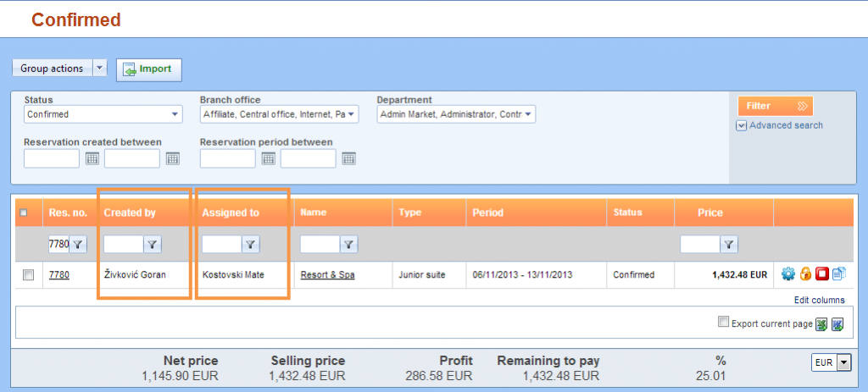Click the Name filter input field

320,244
